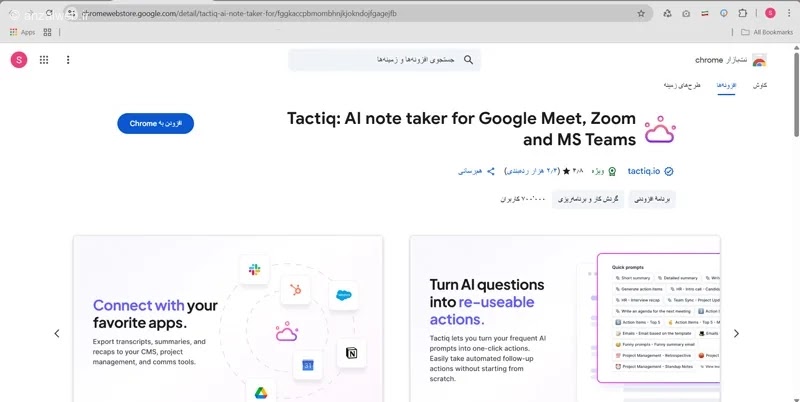Viewport: 800px width, 402px height.
Task: Focus the extensions and themes search field
Action: point(384,60)
